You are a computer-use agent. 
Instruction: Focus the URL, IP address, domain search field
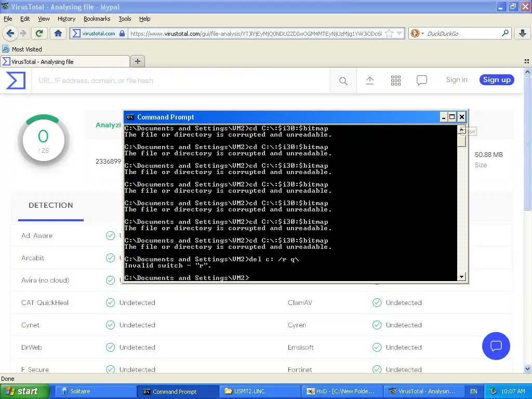(180, 81)
